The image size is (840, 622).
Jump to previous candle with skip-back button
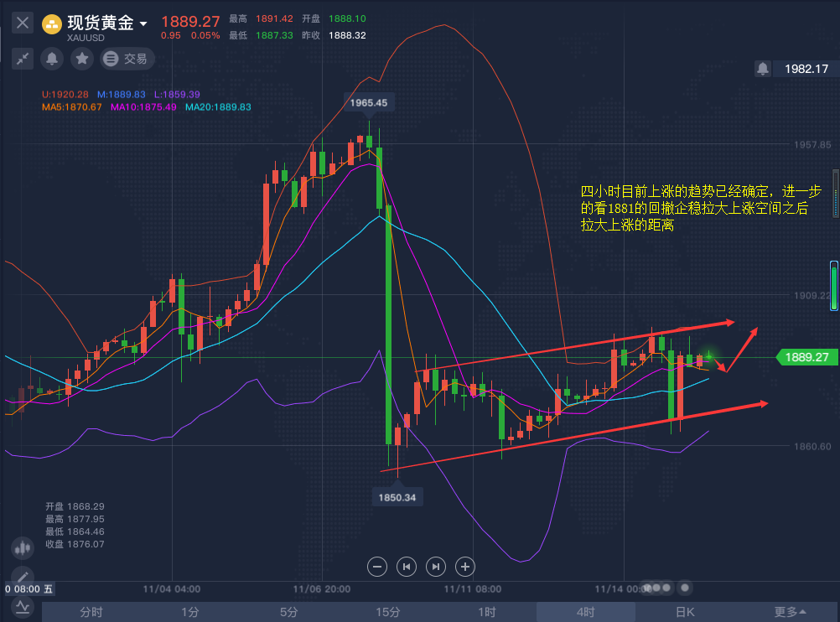click(x=407, y=567)
